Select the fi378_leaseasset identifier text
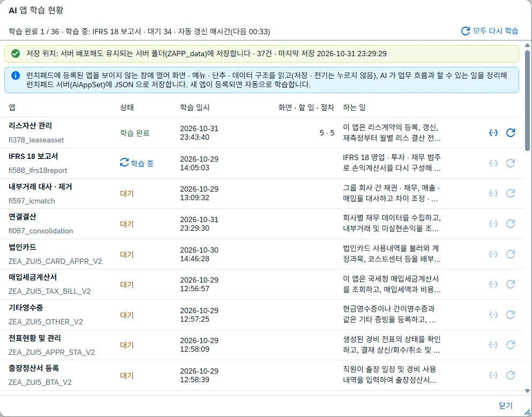This screenshot has height=417, width=532. tap(36, 140)
